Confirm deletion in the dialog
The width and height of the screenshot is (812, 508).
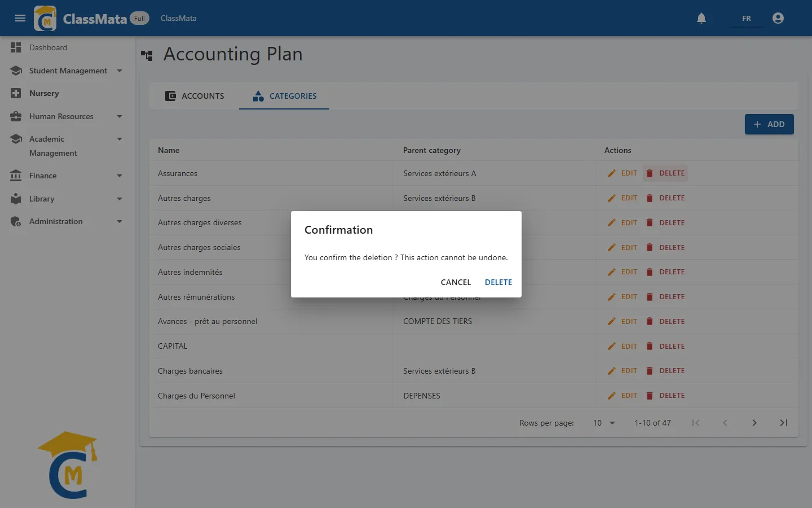click(x=498, y=282)
